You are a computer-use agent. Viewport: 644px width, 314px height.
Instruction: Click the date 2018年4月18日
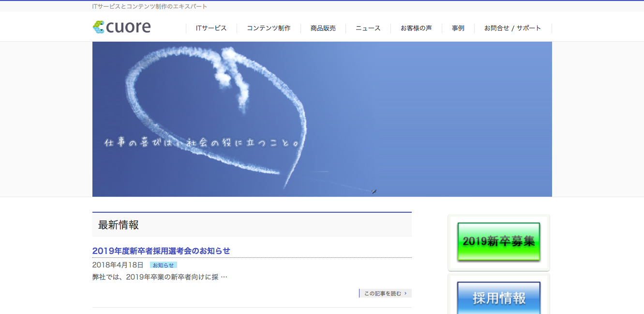click(x=118, y=265)
